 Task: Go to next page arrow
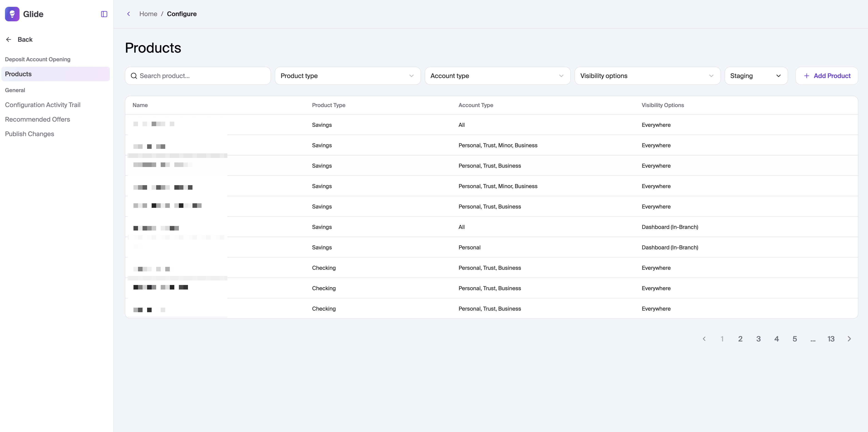[x=849, y=339]
